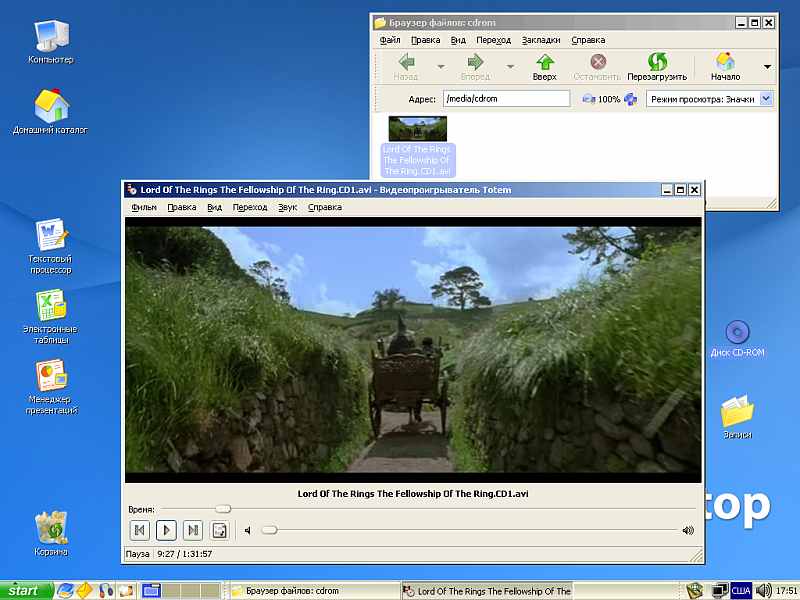Open the Справка menu in file browser
The height and width of the screenshot is (600, 800).
[588, 40]
